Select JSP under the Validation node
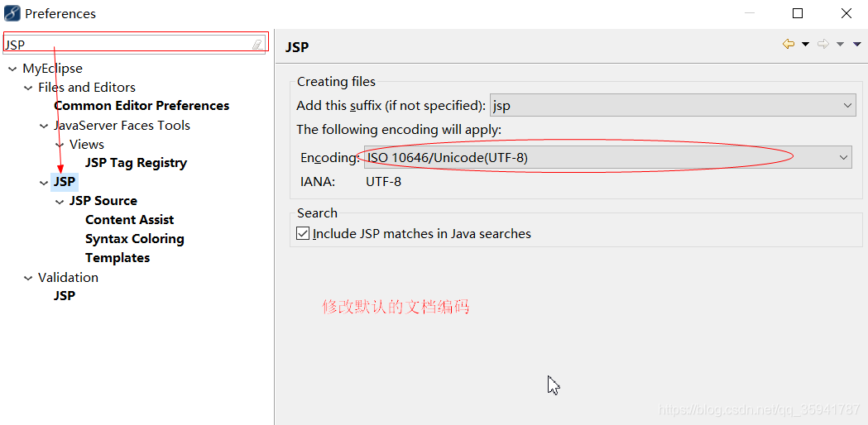This screenshot has height=425, width=868. click(65, 296)
